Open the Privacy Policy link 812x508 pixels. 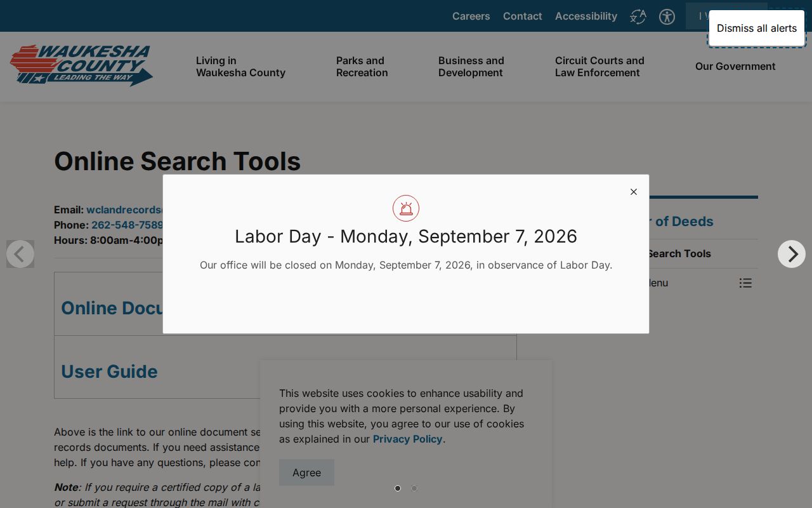point(407,439)
